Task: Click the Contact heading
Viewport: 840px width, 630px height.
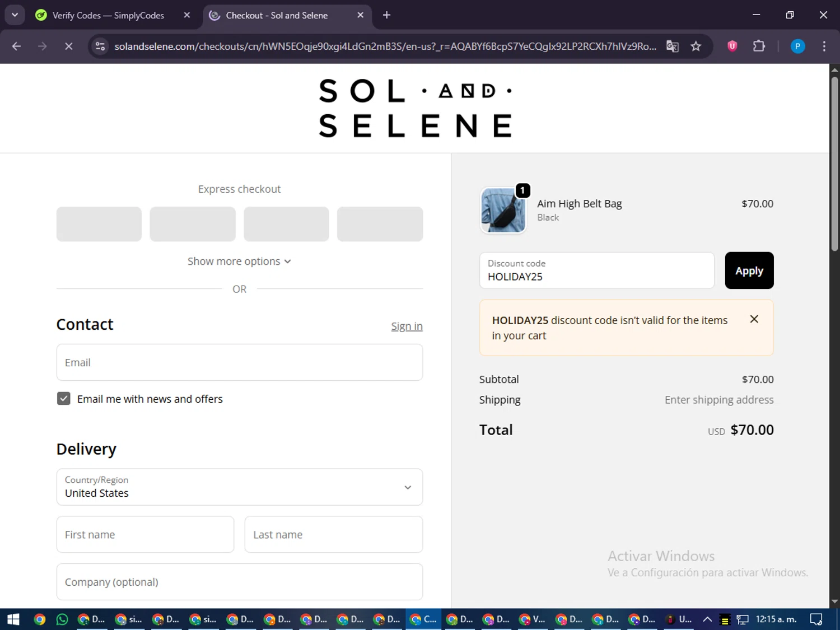Action: (x=85, y=324)
